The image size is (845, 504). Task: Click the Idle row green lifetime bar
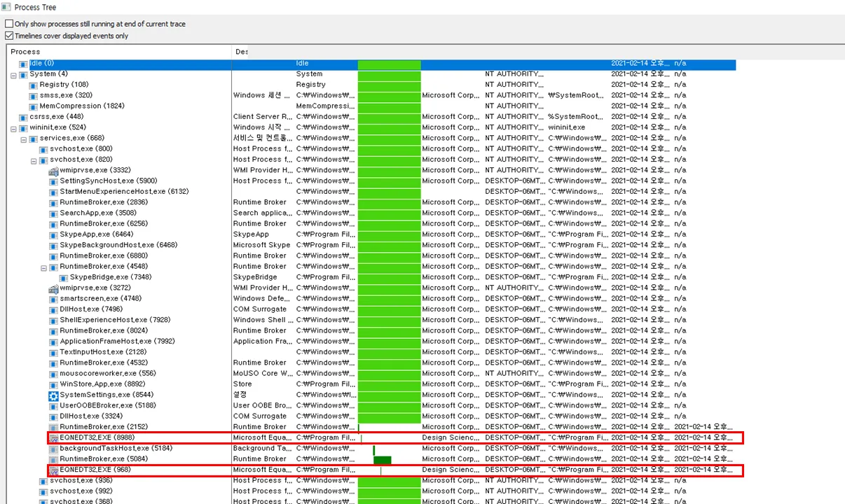[389, 64]
